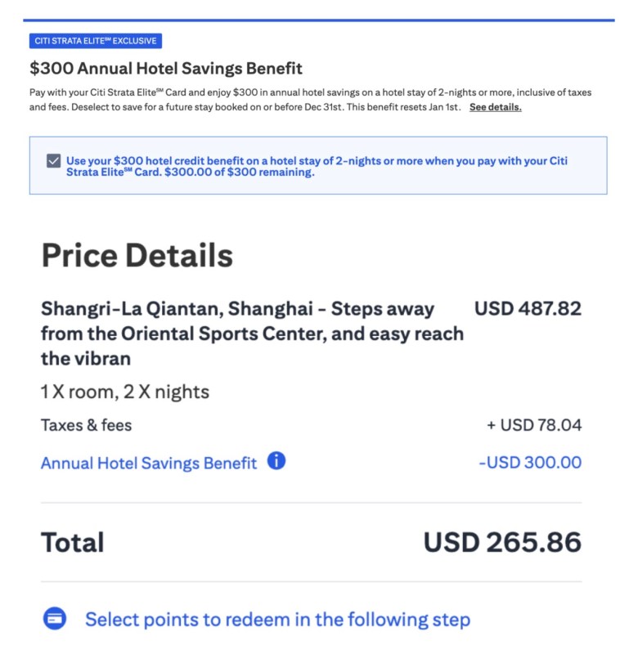Click the "Price Details" heading
The width and height of the screenshot is (638, 672).
click(x=137, y=256)
